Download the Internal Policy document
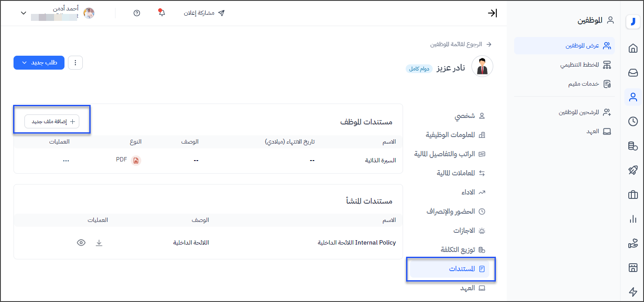 [x=99, y=243]
